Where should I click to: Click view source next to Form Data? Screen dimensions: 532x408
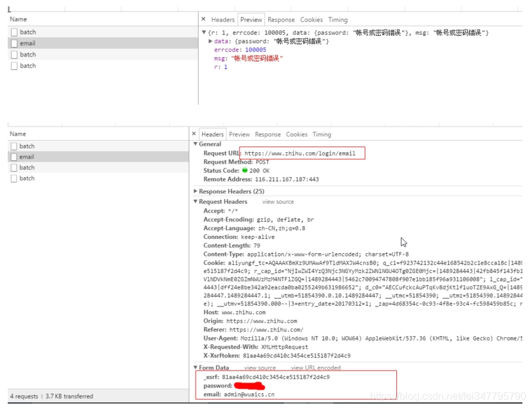coord(260,368)
